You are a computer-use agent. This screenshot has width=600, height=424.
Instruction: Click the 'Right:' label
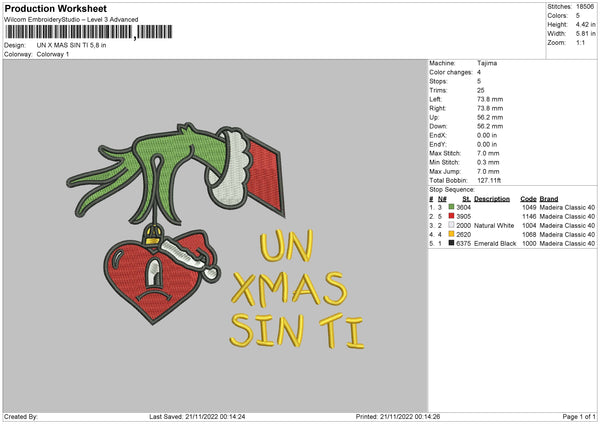tap(438, 108)
